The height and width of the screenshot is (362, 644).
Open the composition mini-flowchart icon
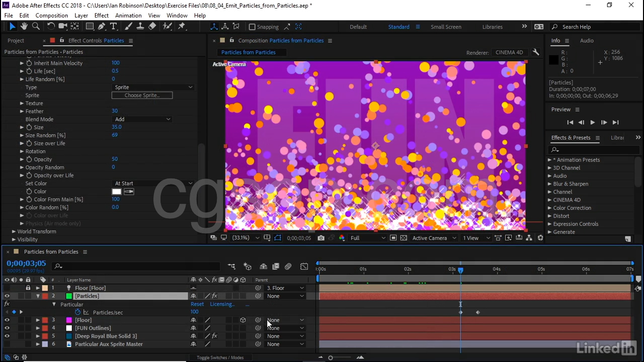pyautogui.click(x=231, y=266)
